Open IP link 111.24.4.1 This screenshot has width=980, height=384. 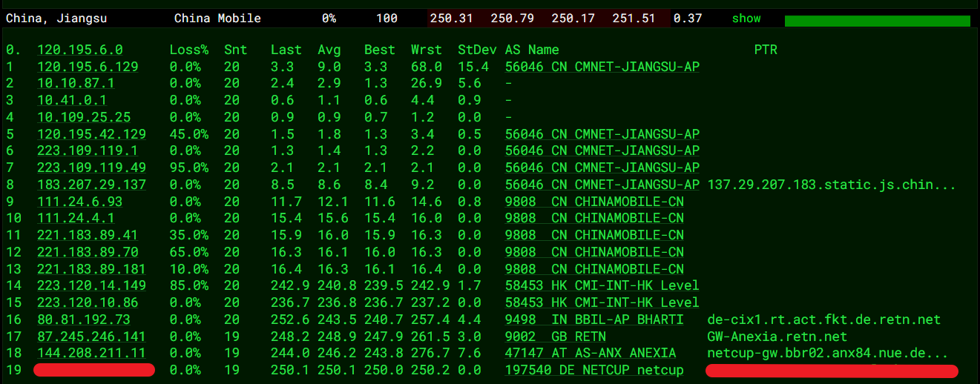[x=76, y=218]
